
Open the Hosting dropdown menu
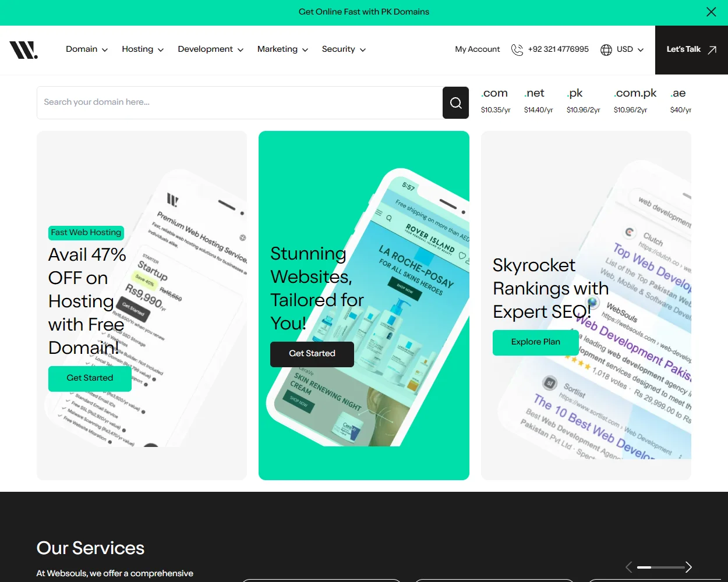tap(143, 49)
